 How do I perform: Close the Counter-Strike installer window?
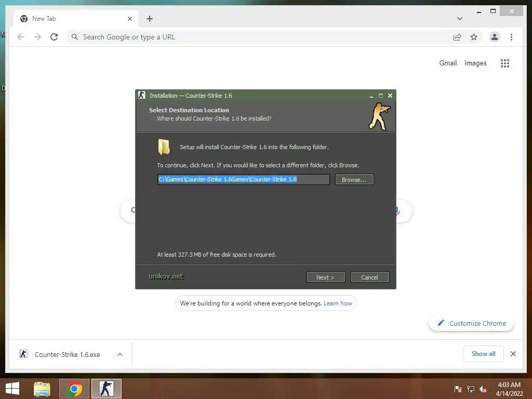(x=390, y=96)
